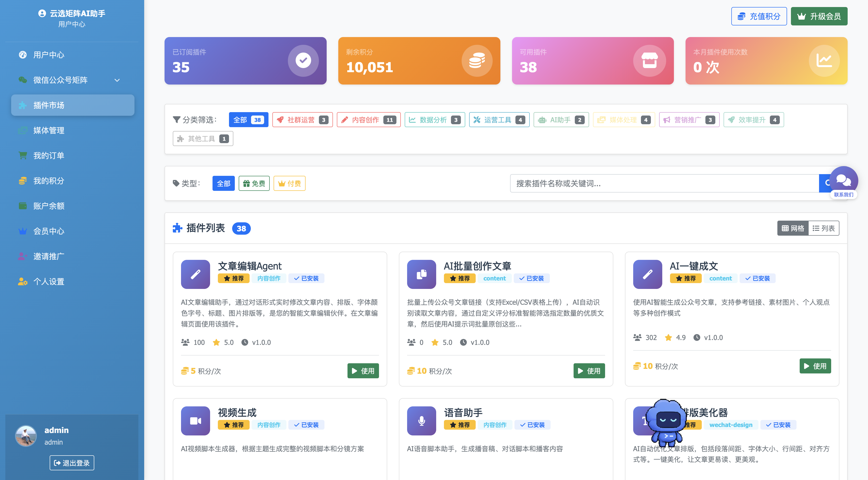The height and width of the screenshot is (480, 868).
Task: Open 账户余额 sidebar entry
Action: (72, 206)
